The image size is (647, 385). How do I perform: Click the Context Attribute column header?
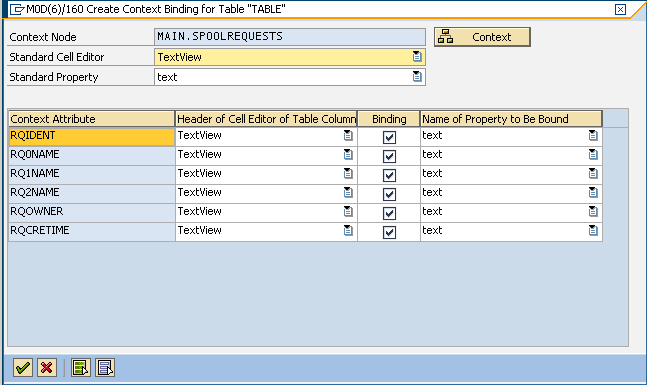click(x=92, y=119)
